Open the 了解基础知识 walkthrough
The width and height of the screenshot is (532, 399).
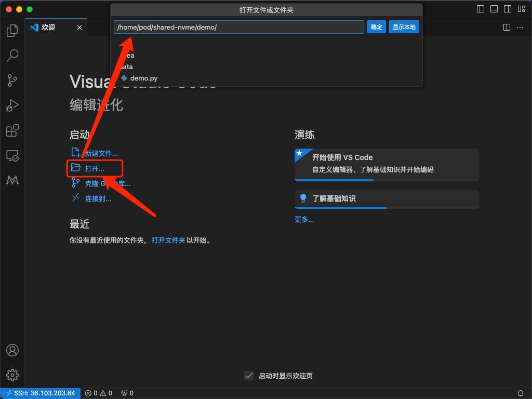[387, 199]
